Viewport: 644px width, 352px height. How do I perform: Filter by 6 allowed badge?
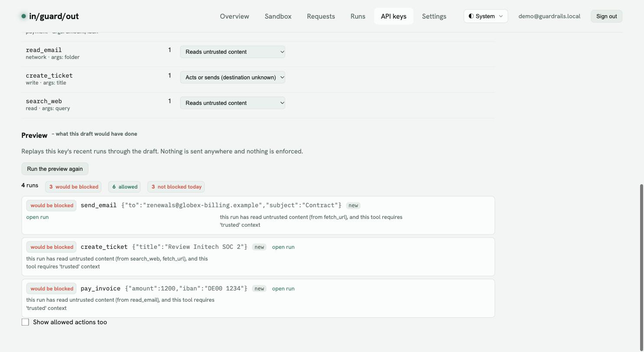pos(124,187)
